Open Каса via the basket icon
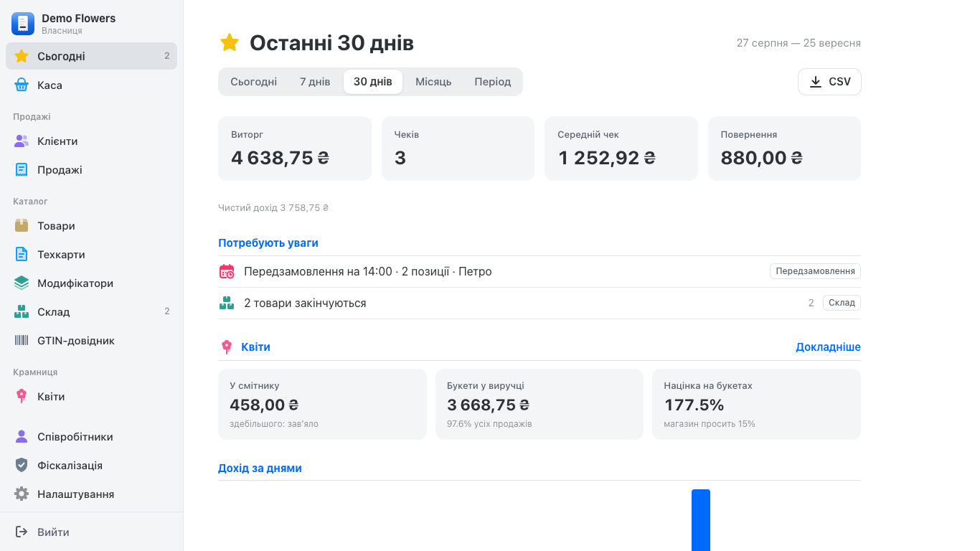This screenshot has width=980, height=551. 22,85
